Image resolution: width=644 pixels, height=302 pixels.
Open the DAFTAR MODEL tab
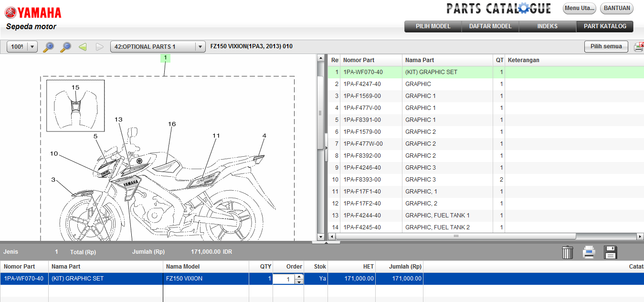click(x=490, y=26)
